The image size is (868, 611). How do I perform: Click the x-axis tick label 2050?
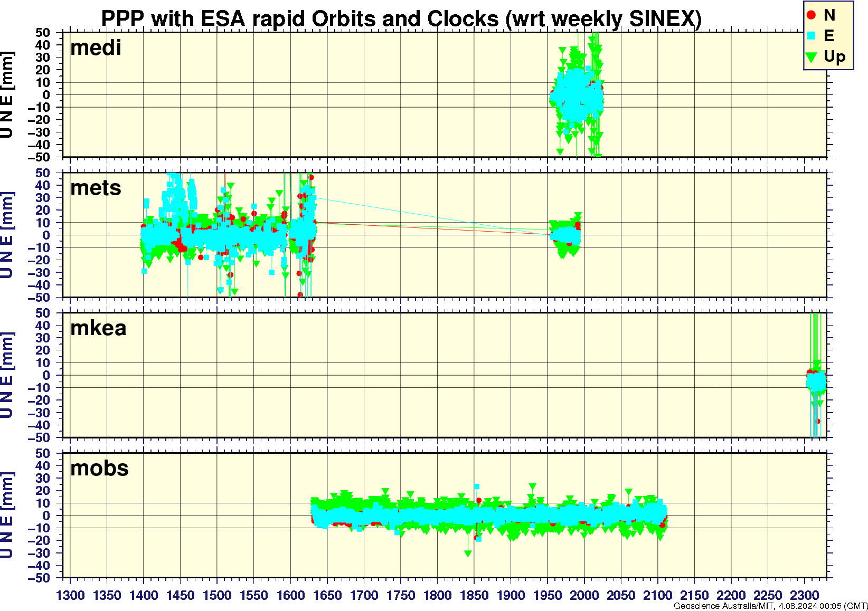(621, 596)
